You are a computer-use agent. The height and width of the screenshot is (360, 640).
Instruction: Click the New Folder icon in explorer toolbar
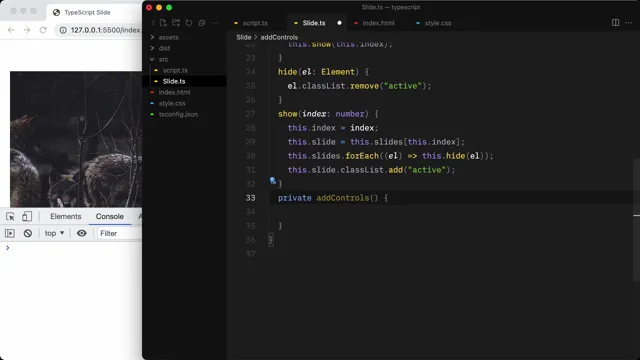pos(176,23)
